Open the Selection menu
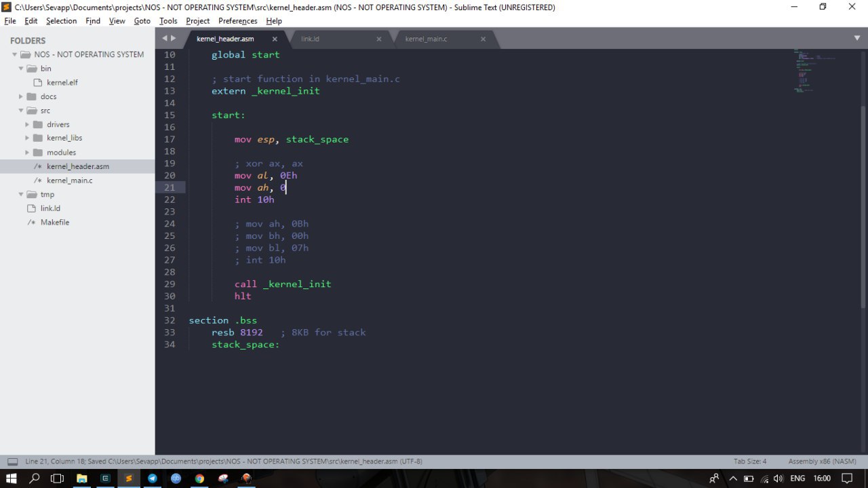Screen dimensions: 868x488 tap(62, 21)
